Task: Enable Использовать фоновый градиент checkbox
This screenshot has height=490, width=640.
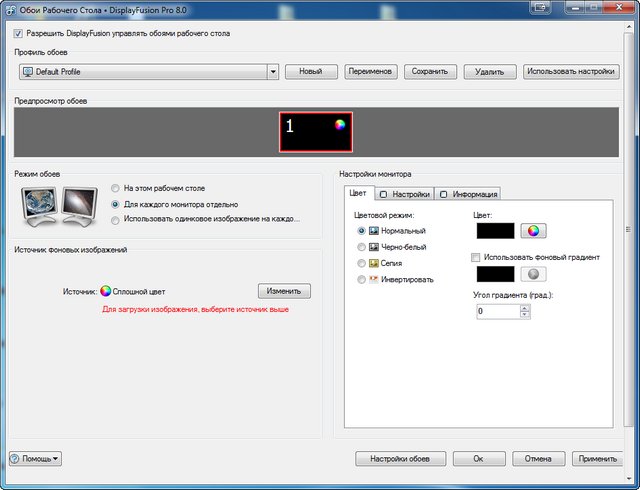Action: pyautogui.click(x=477, y=257)
